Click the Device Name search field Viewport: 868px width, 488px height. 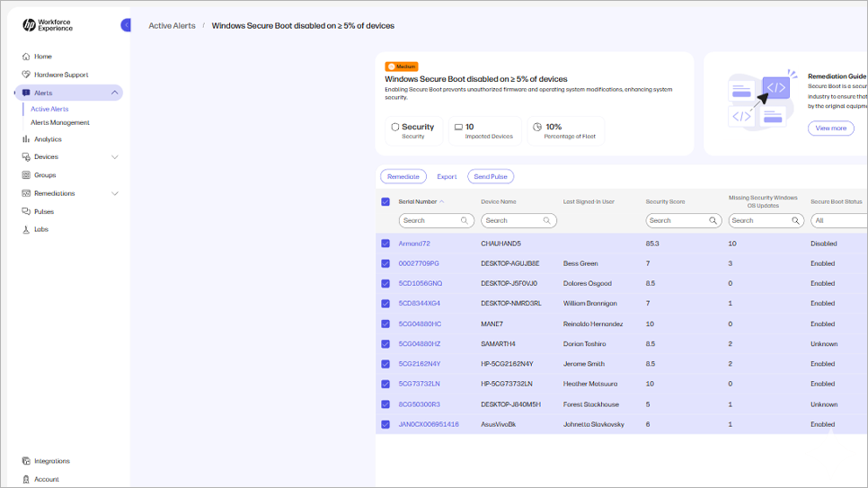[519, 220]
